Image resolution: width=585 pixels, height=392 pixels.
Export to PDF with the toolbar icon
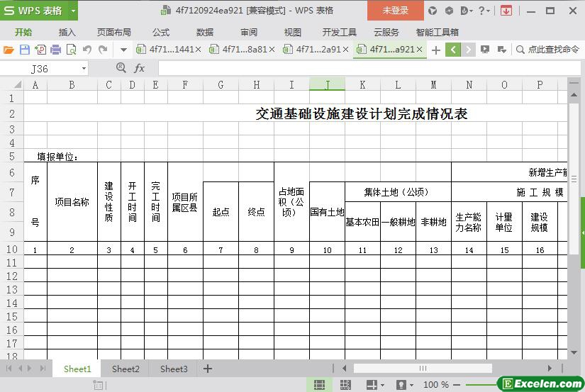(x=40, y=50)
